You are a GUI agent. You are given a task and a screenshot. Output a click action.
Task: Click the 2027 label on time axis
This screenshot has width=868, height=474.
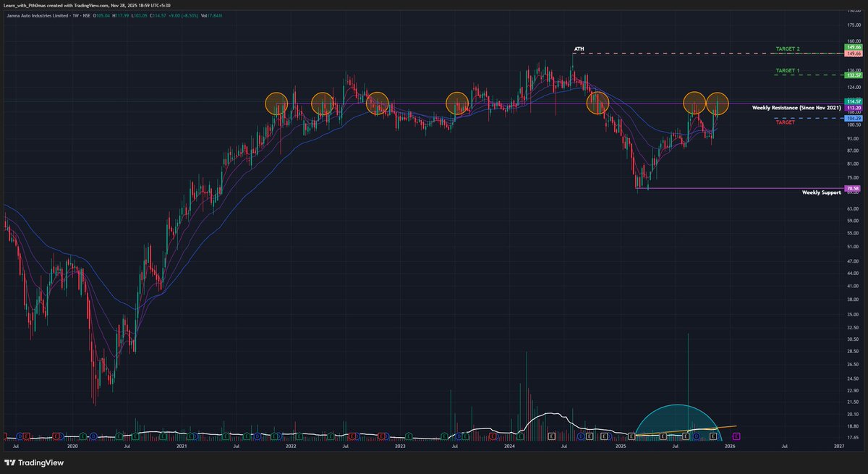pyautogui.click(x=839, y=447)
